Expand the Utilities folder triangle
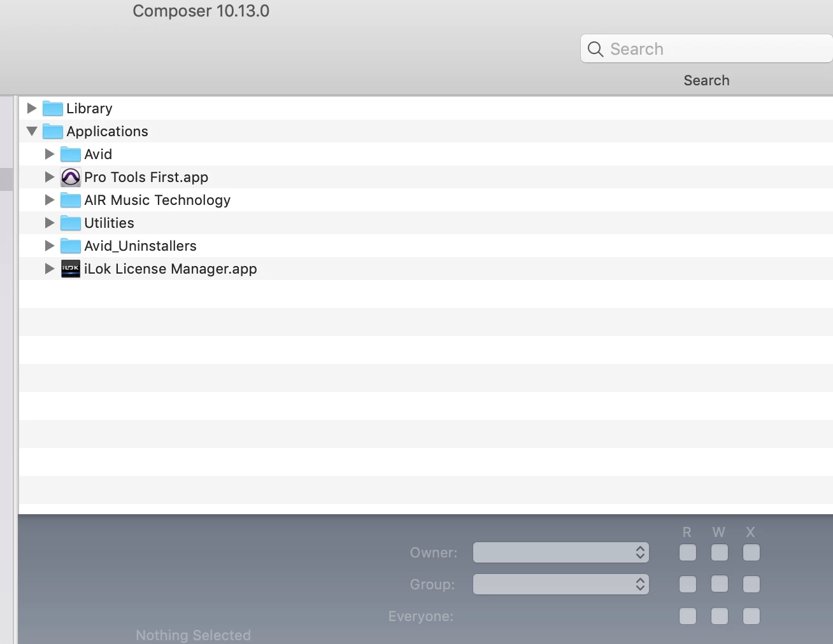Image resolution: width=833 pixels, height=644 pixels. click(x=50, y=223)
